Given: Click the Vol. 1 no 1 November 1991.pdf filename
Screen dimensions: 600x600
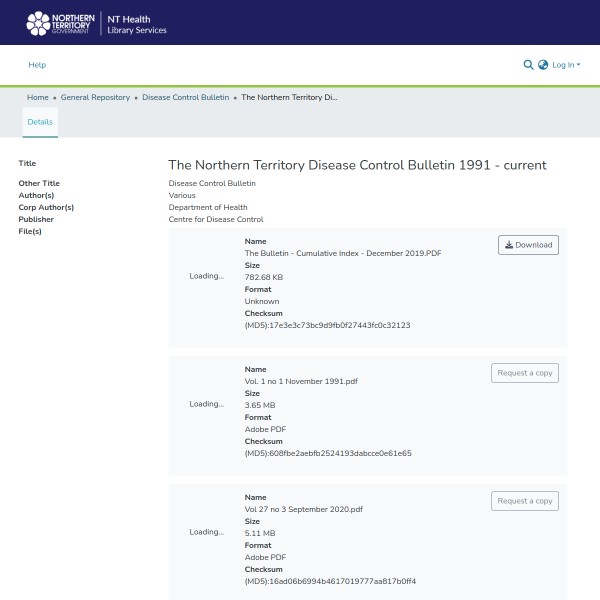Looking at the screenshot, I should coord(301,381).
